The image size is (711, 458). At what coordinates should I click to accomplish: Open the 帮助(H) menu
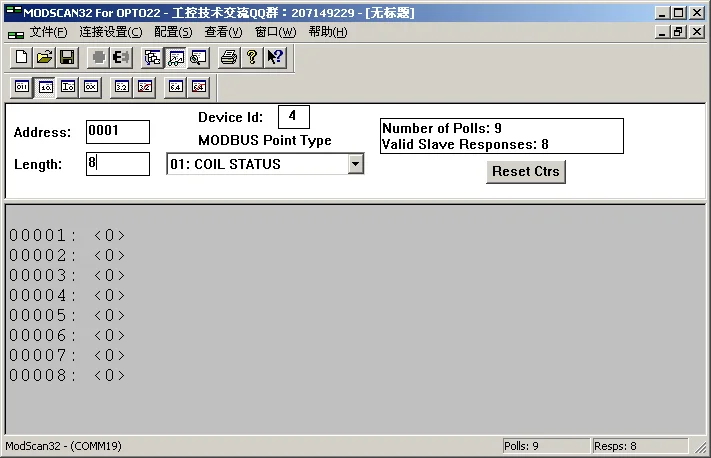point(327,32)
